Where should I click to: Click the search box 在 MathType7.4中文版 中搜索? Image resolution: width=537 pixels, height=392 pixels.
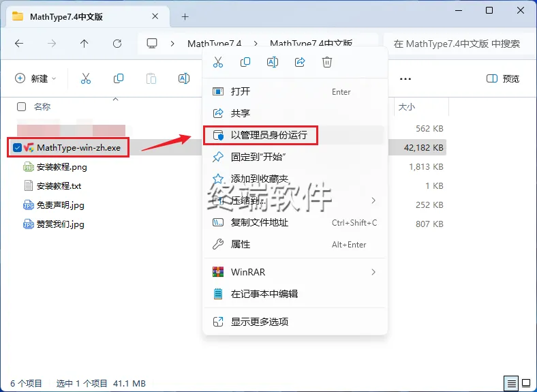click(457, 44)
